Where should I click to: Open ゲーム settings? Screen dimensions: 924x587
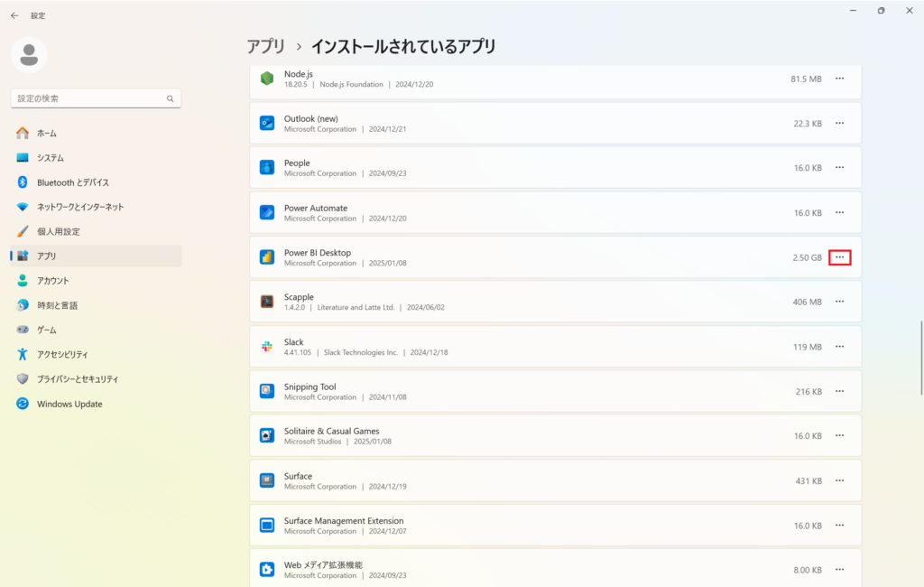96,330
